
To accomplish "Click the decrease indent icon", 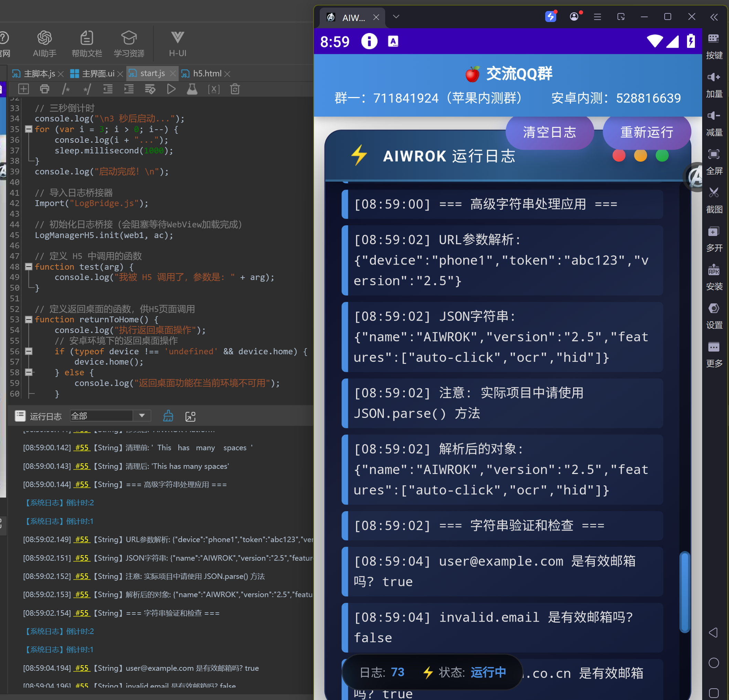I will tap(108, 89).
